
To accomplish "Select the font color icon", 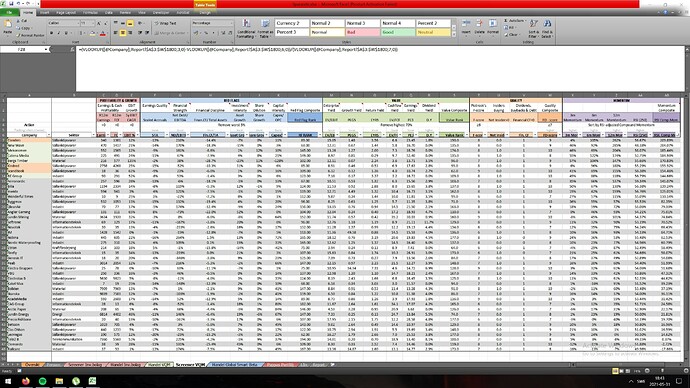I will 103,33.
